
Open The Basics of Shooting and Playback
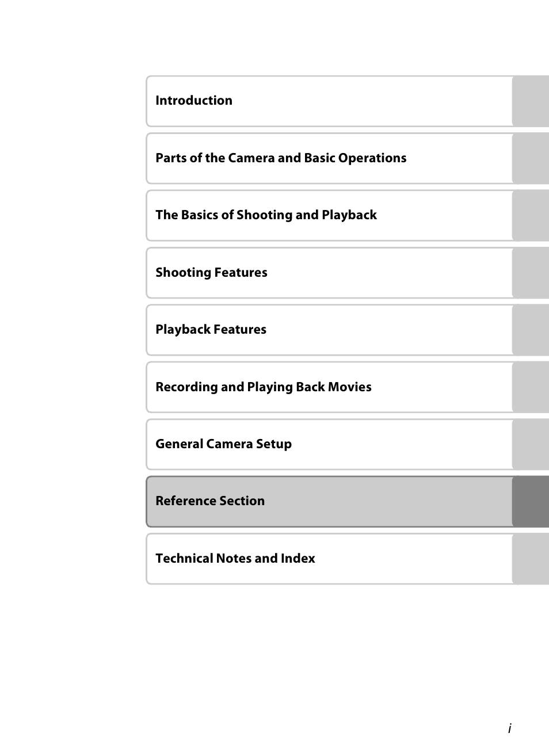click(x=266, y=215)
